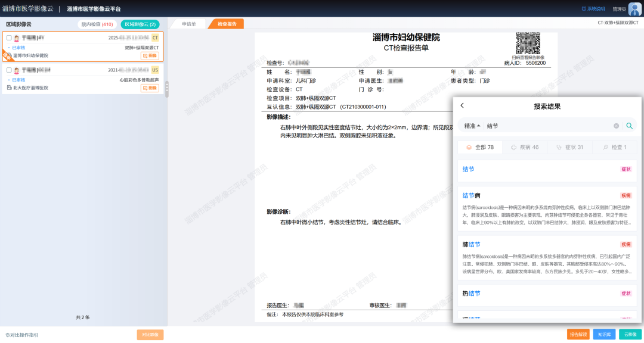Click the back arrow in search results panel
The image size is (644, 343).
coord(462,106)
